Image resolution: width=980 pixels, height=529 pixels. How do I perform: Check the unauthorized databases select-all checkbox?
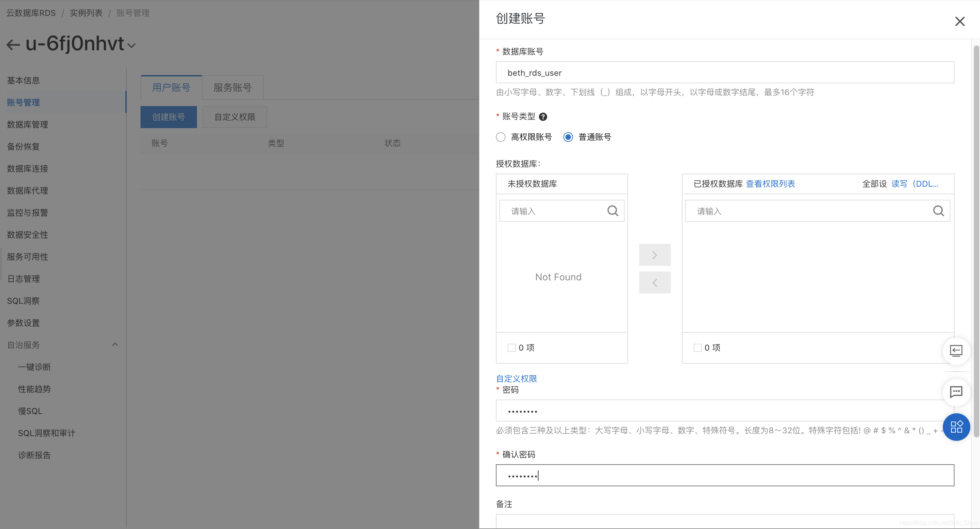tap(511, 348)
